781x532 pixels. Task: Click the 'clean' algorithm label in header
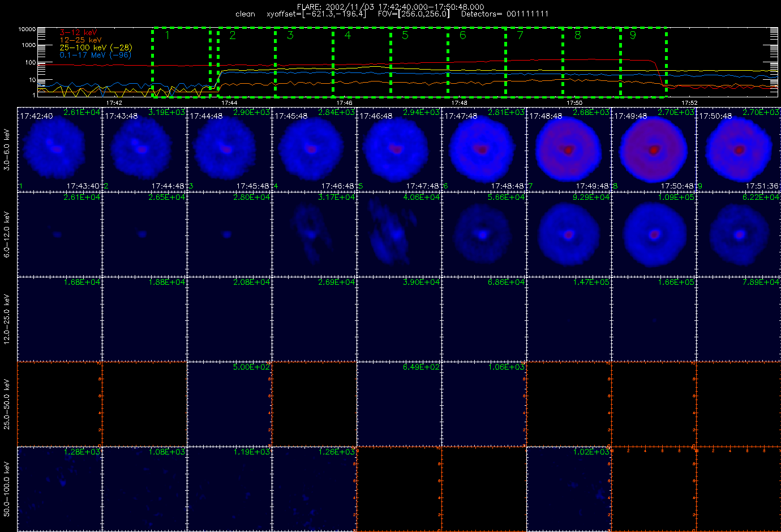[245, 14]
